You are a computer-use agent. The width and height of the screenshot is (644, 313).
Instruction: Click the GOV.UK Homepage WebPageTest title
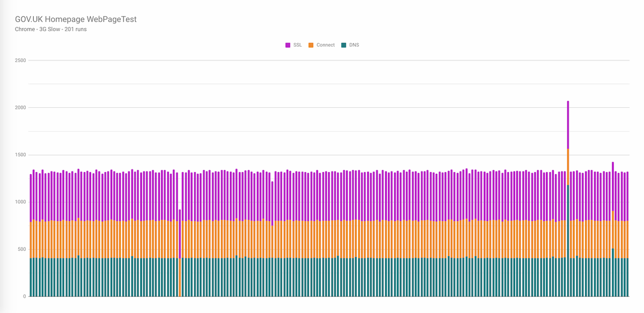point(76,19)
